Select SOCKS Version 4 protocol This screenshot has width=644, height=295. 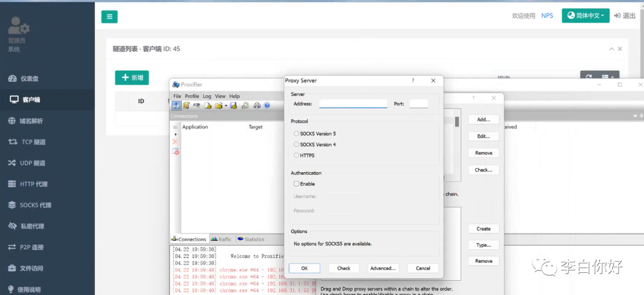click(315, 144)
